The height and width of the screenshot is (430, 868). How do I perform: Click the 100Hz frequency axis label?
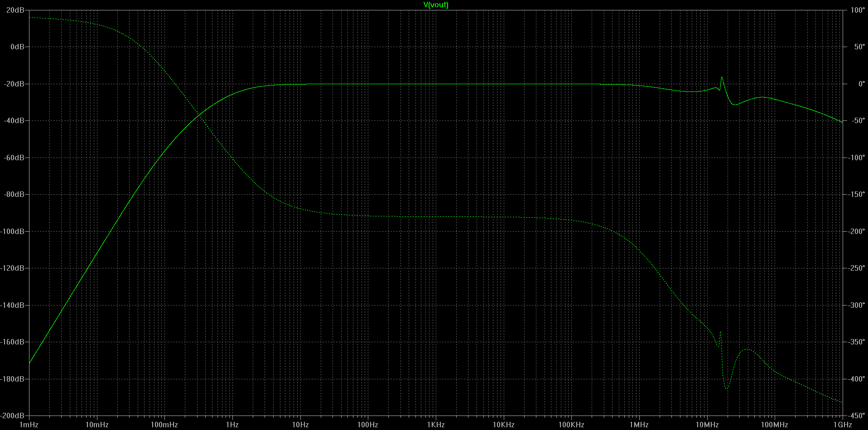coord(368,425)
